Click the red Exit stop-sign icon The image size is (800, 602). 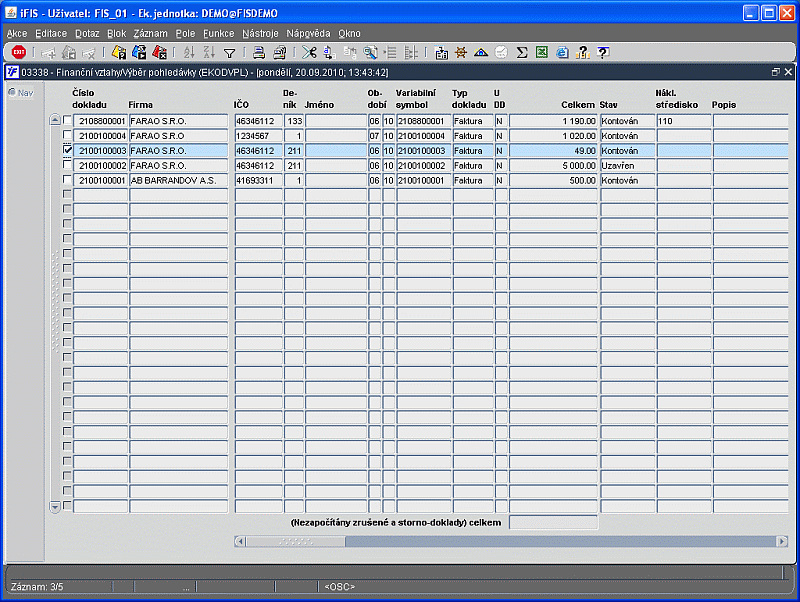click(x=19, y=52)
